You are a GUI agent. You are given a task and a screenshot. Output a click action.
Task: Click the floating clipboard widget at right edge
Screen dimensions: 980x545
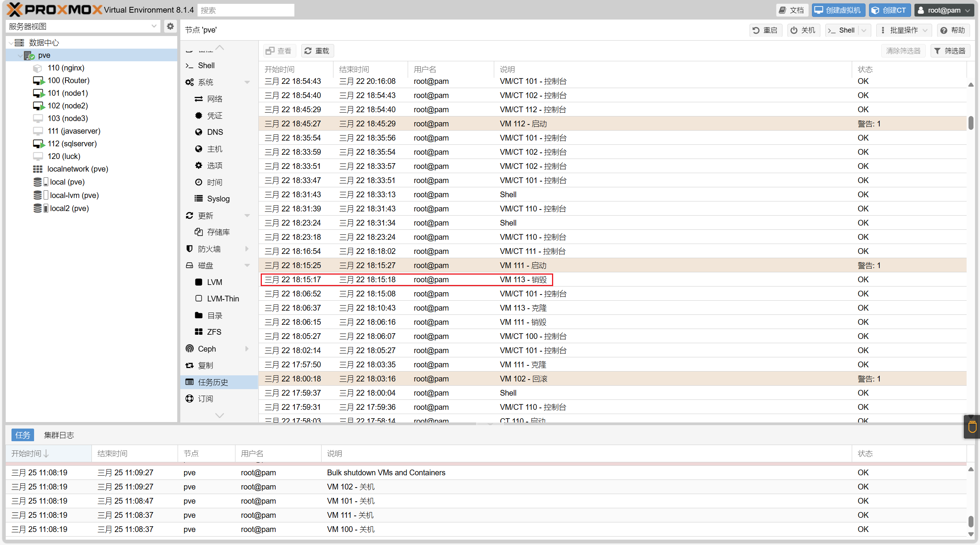pos(972,427)
